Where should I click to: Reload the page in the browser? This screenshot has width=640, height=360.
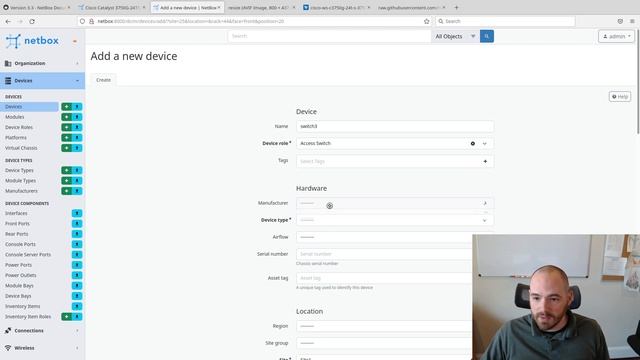[32, 21]
